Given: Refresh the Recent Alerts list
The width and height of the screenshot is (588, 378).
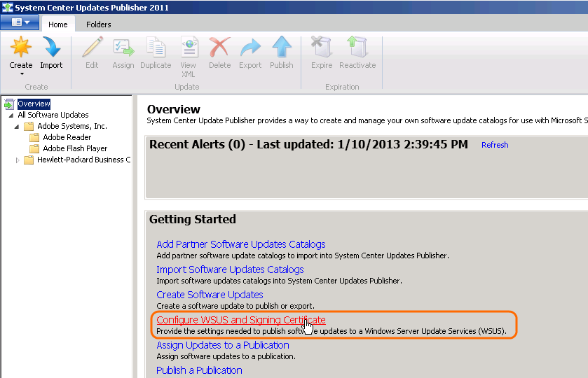Looking at the screenshot, I should tap(495, 145).
